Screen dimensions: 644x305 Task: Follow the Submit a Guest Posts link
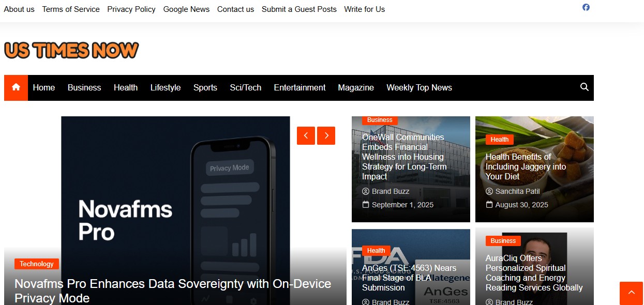click(x=299, y=9)
